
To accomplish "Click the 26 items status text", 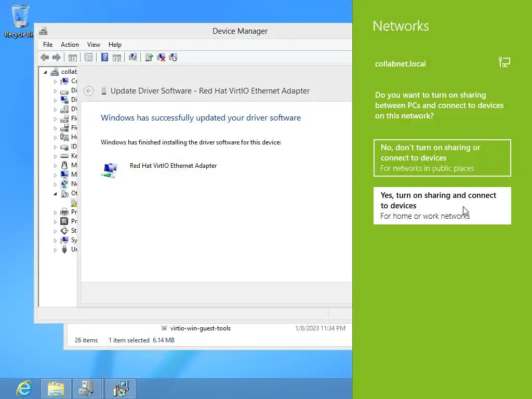I will click(x=86, y=340).
